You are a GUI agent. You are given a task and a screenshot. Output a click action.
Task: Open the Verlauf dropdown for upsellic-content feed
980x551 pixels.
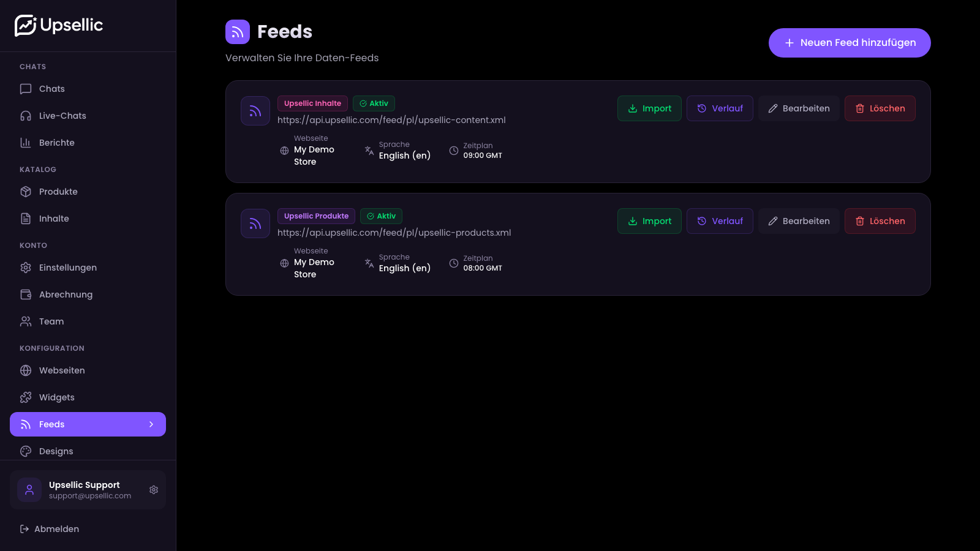(x=720, y=108)
